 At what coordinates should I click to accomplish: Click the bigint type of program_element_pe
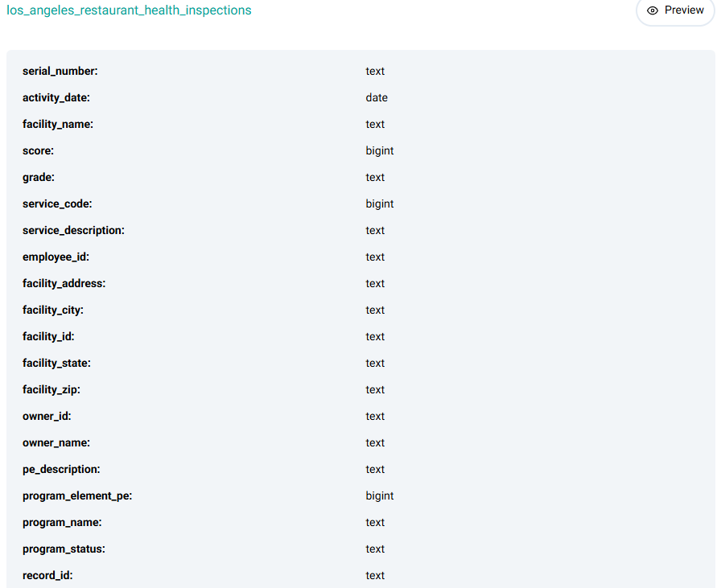tap(380, 496)
